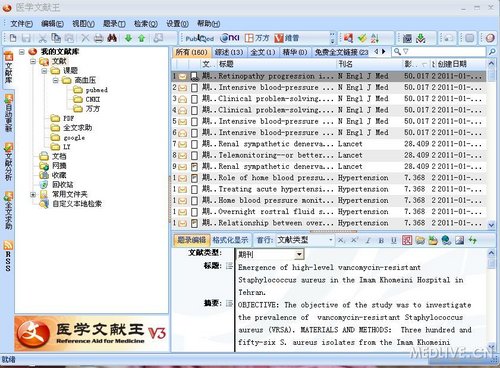
Task: Open the 文件 menu
Action: tap(21, 24)
